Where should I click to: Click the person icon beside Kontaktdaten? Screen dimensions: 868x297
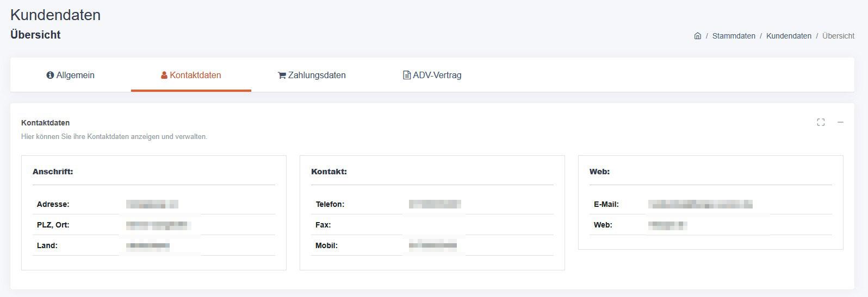(x=164, y=75)
